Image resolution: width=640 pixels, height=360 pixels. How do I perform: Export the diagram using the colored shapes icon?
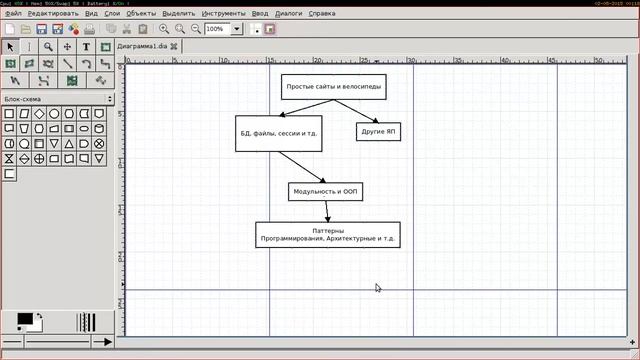(x=73, y=29)
